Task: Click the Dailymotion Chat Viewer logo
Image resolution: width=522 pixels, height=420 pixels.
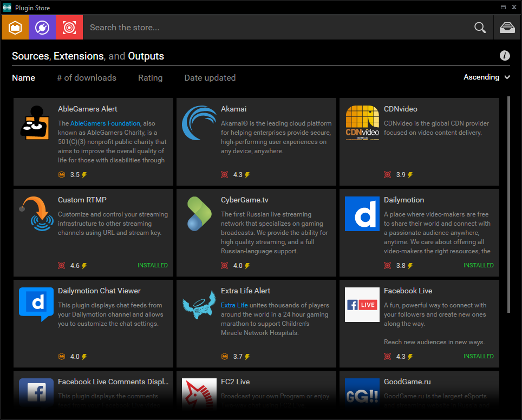Action: [36, 305]
